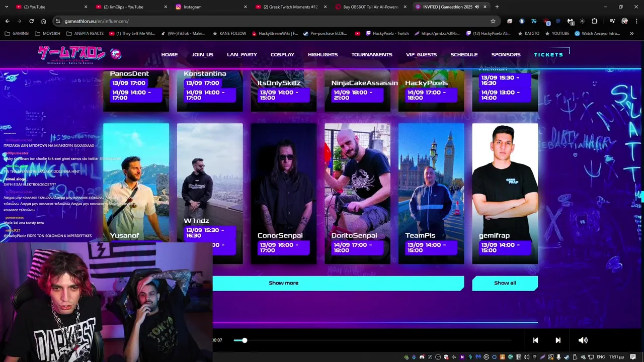Screen dimensions: 644x362
Task: Open the HOME menu item
Action: click(170, 54)
